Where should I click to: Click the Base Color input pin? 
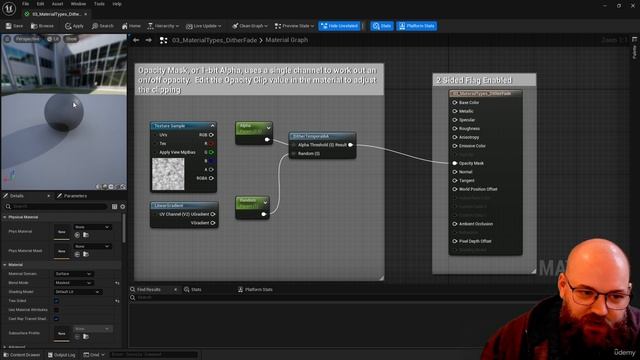(455, 102)
